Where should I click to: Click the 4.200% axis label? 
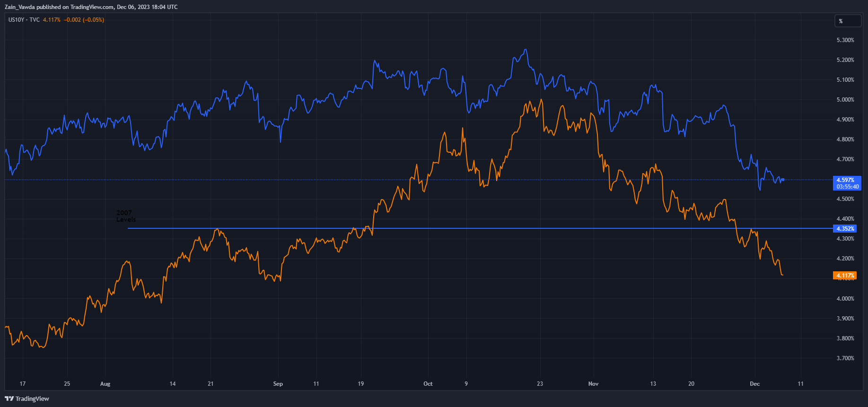[845, 259]
